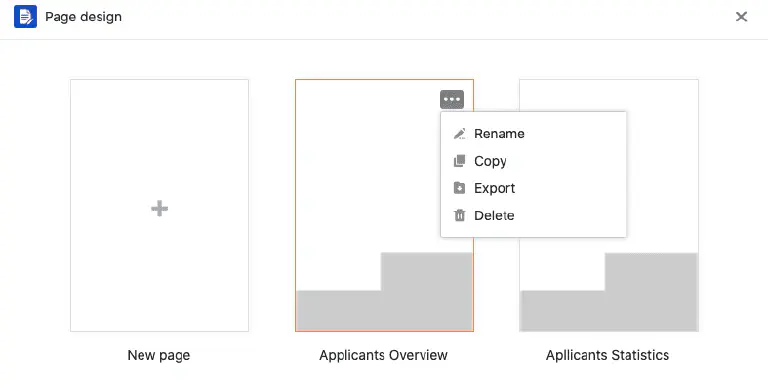Click the Apllicants Statistics label

pyautogui.click(x=607, y=355)
